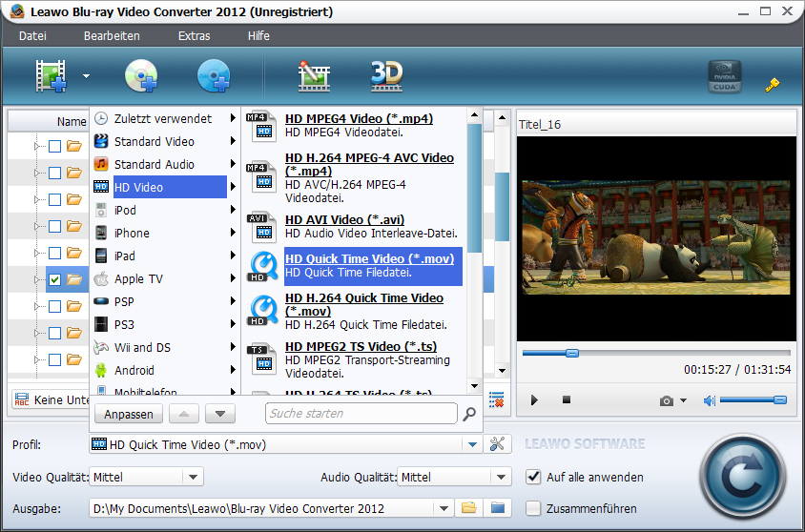Expand the Ausgabe path dropdown
The height and width of the screenshot is (532, 805).
point(442,508)
